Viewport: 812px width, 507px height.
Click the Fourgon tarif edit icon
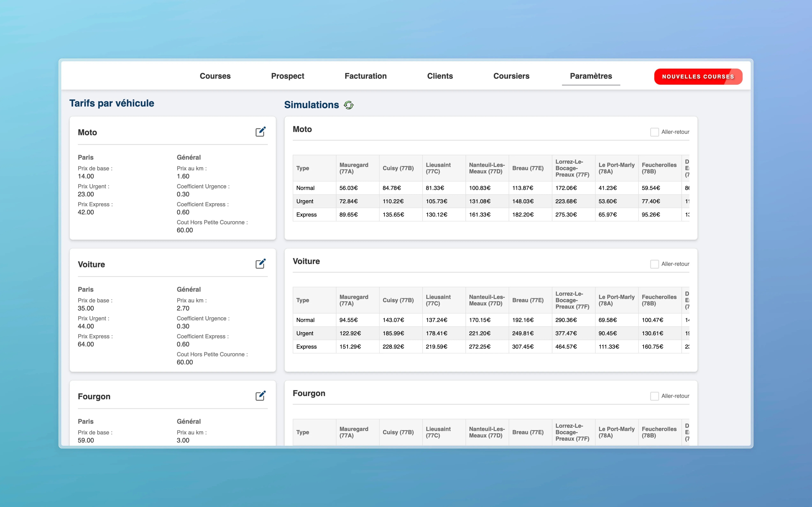click(260, 396)
